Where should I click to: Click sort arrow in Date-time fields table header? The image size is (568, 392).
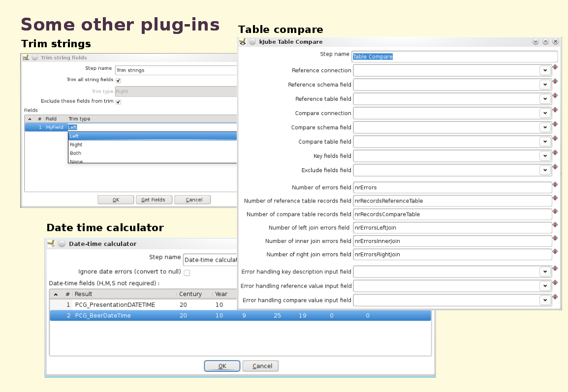click(x=56, y=294)
